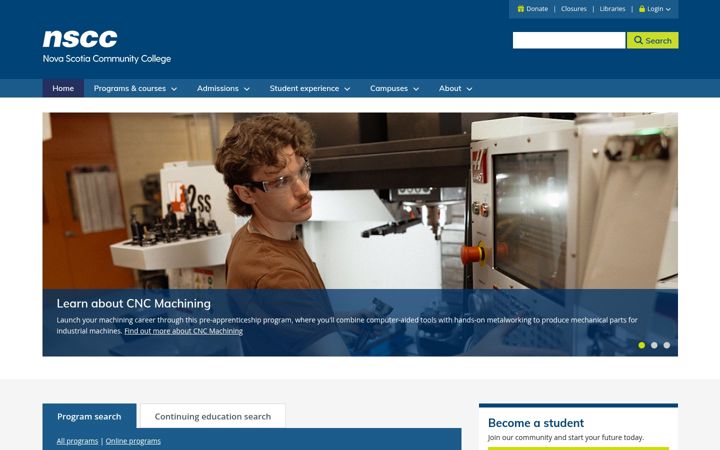
Task: Expand the Admissions chevron
Action: [x=247, y=89]
